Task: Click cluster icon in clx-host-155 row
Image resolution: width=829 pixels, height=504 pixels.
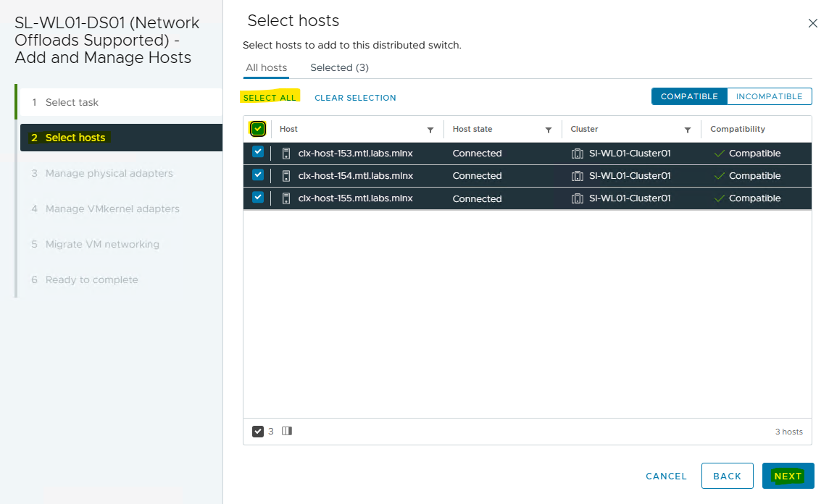Action: point(578,198)
